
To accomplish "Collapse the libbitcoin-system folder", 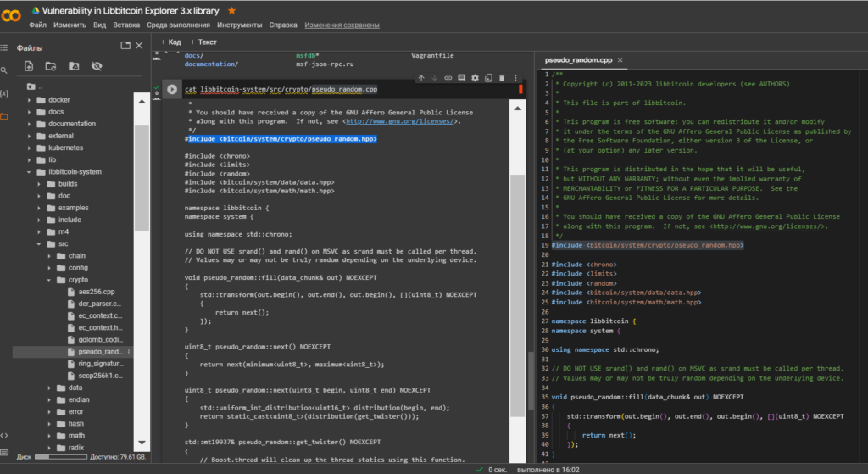I will coord(29,172).
